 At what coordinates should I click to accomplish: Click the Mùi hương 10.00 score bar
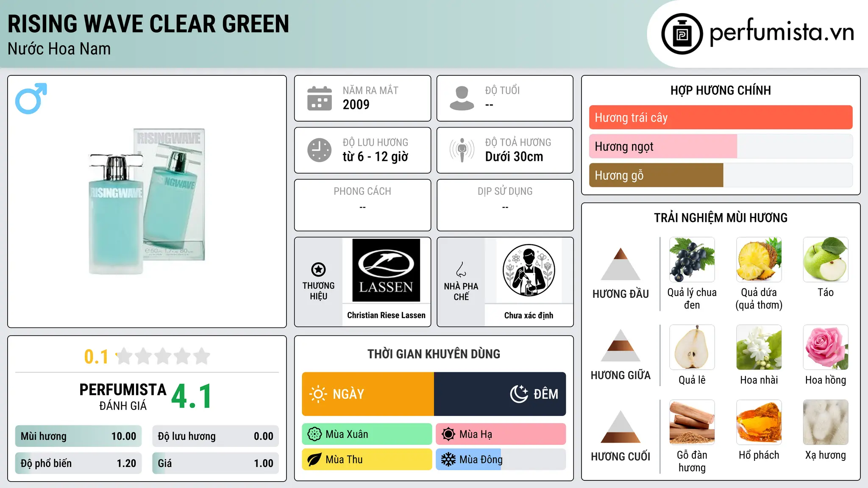click(78, 436)
